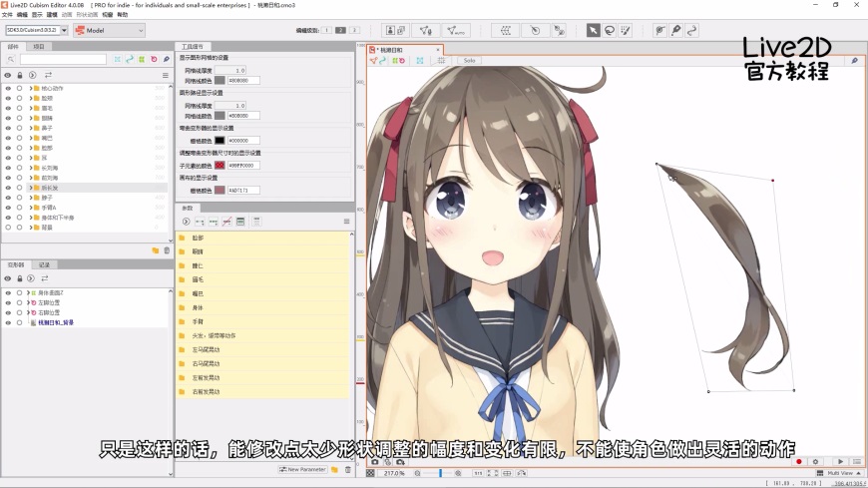
Task: Set edit level to 1
Action: coord(326,30)
